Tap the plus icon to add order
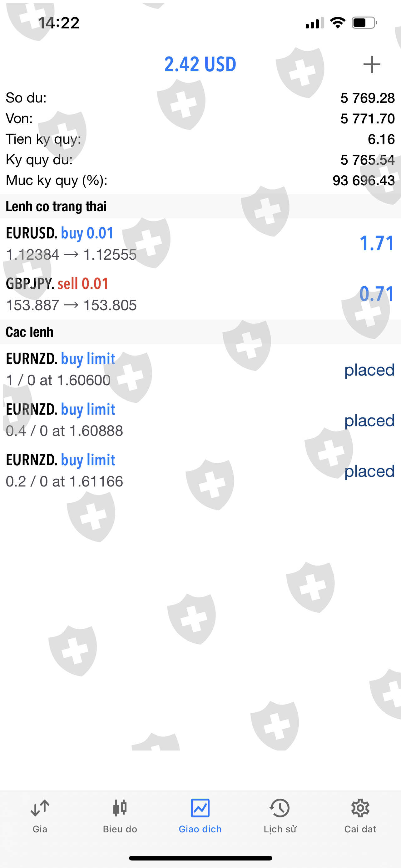 [x=372, y=64]
